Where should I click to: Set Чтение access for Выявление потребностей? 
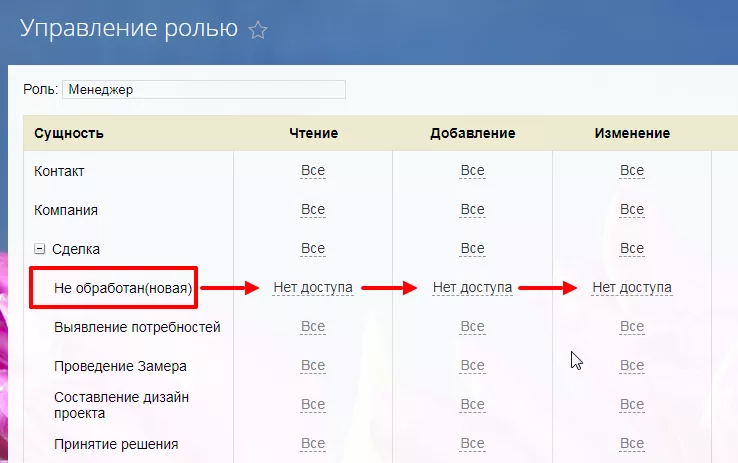[313, 327]
